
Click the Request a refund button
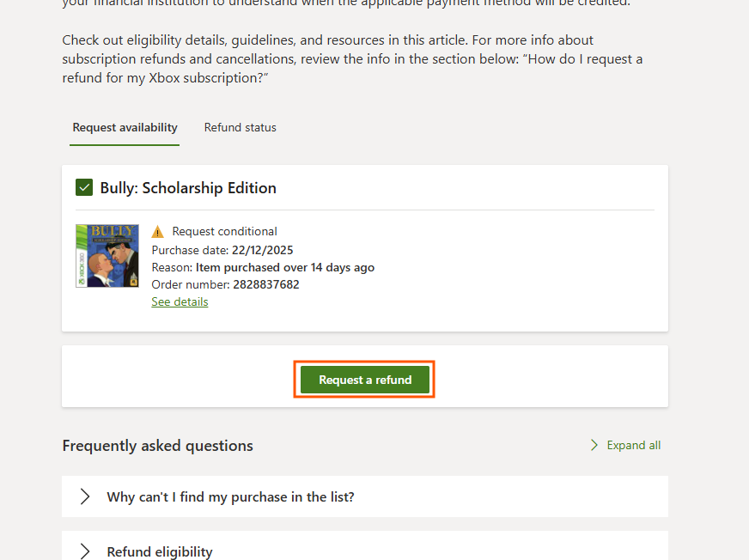(365, 380)
